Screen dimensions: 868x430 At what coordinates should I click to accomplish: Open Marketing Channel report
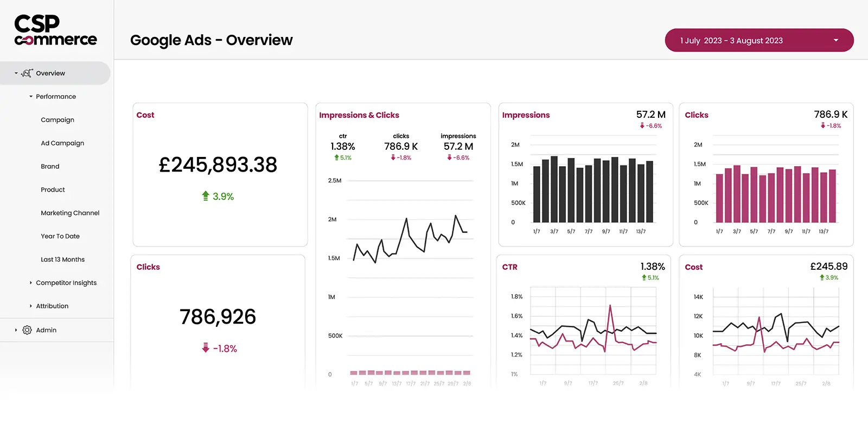tap(70, 213)
